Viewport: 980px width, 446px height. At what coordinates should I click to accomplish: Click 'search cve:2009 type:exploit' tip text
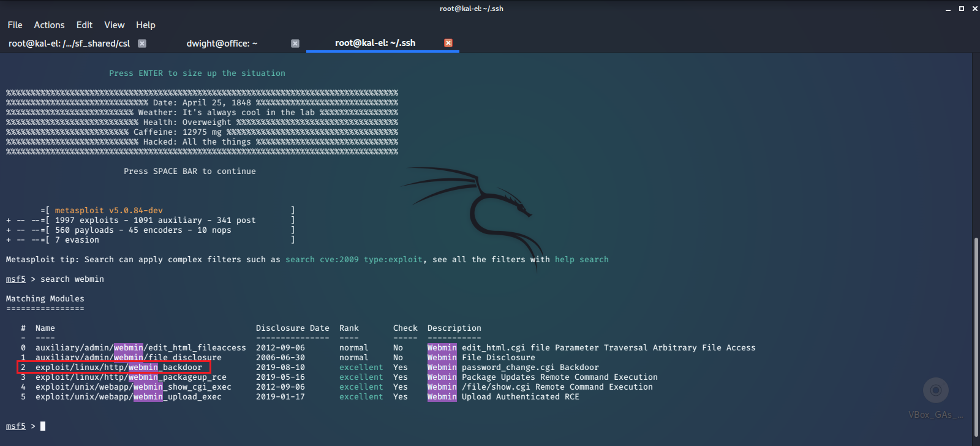tap(354, 259)
